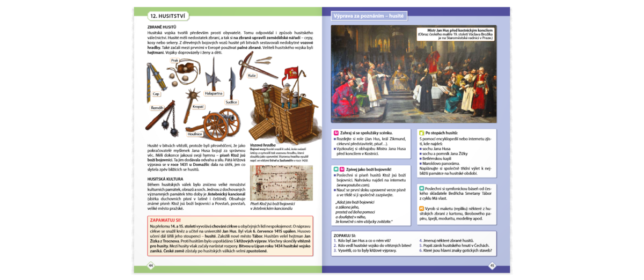Click the 'ZBRANĚ HUSITŮ' section heading
644x280 pixels.
pos(162,27)
